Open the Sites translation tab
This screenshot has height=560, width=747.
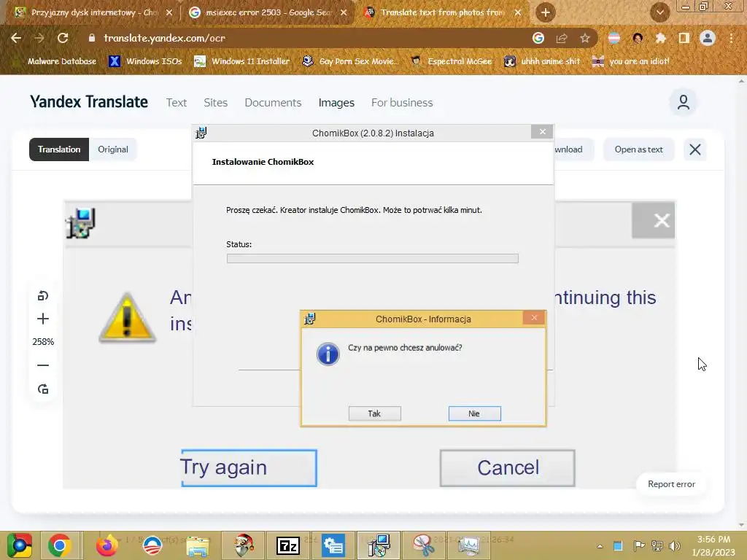215,102
